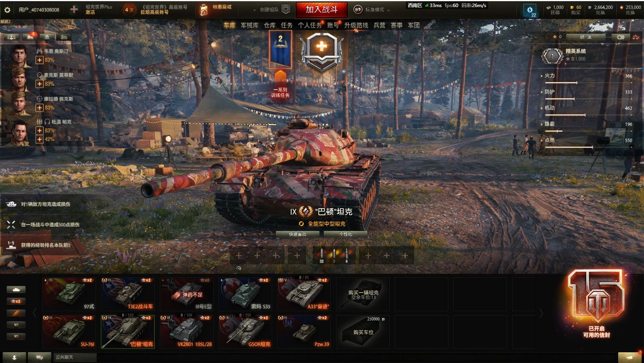Open the barracks building icon in crew panel
644x363 pixels.
47,37
